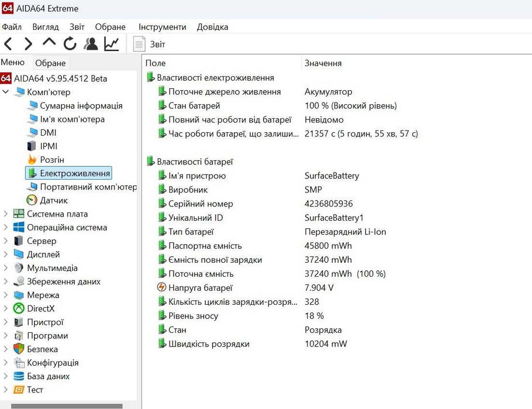This screenshot has width=532, height=409.
Task: Click the AIDA64 logo in the title bar
Action: coord(8,8)
